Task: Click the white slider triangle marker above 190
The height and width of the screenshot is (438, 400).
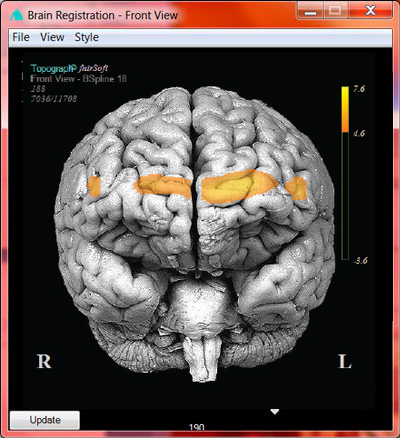Action: [275, 412]
